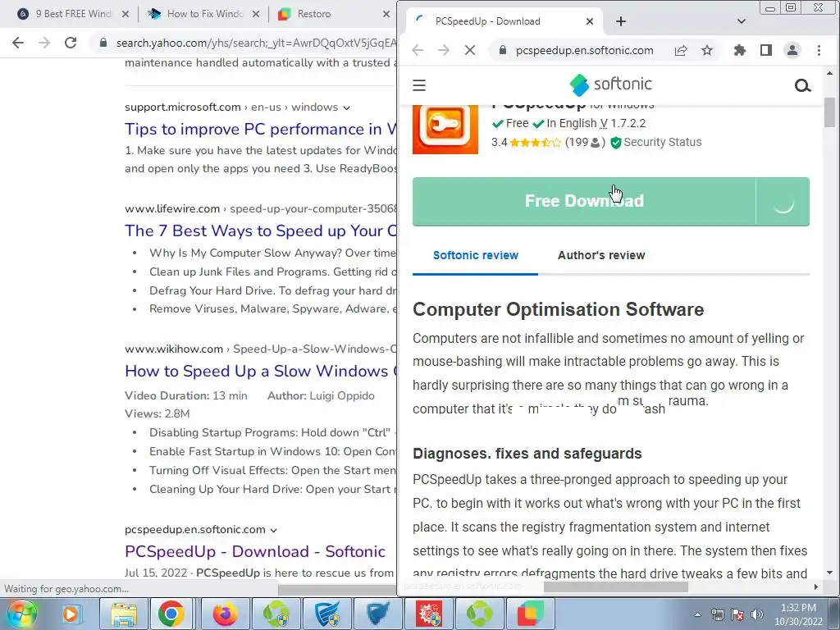Share PCSpeedUp page via share icon
The width and height of the screenshot is (840, 630).
pyautogui.click(x=680, y=50)
